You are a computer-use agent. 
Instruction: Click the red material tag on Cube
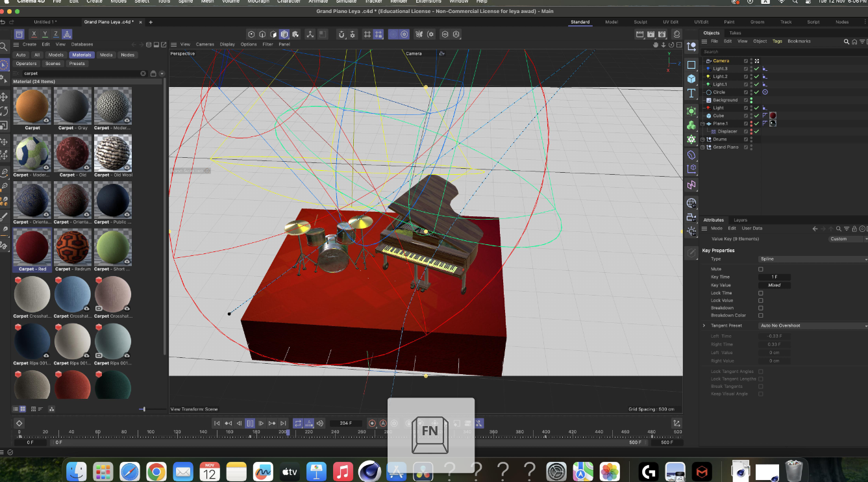click(773, 116)
